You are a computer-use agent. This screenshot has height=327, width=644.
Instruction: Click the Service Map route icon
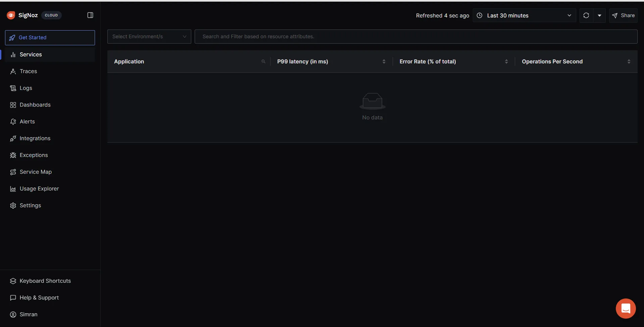(13, 172)
